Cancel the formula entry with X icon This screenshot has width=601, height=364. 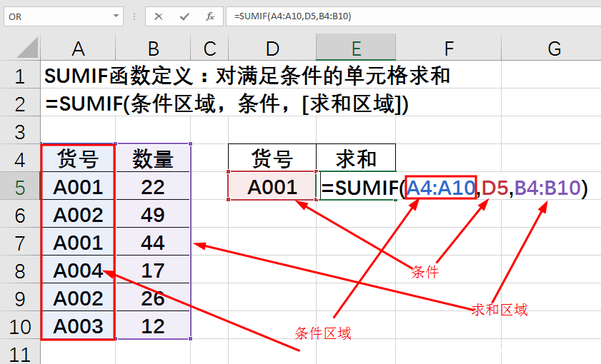tap(159, 16)
